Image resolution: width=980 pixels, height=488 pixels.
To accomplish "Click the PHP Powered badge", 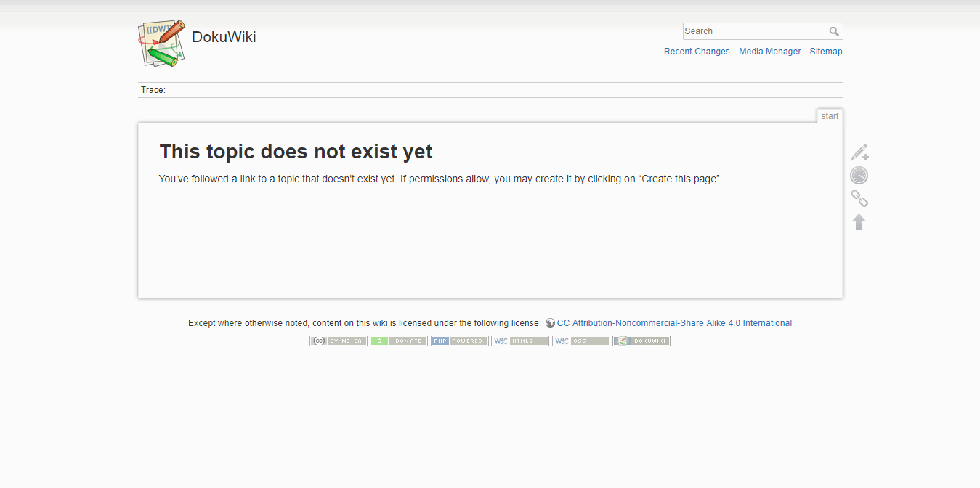I will pyautogui.click(x=460, y=341).
